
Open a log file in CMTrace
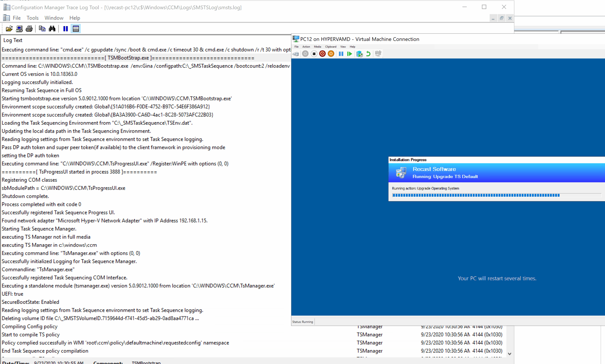point(9,29)
